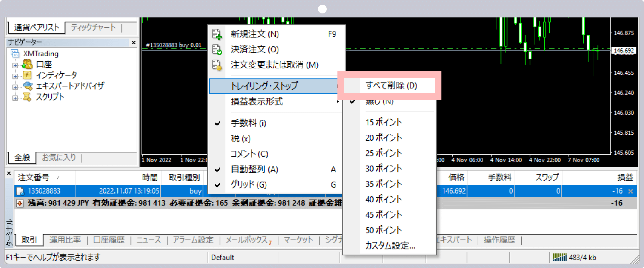This screenshot has width=644, height=268.
Task: Click the connection status bars icon 483/4 kb
Action: pyautogui.click(x=559, y=257)
